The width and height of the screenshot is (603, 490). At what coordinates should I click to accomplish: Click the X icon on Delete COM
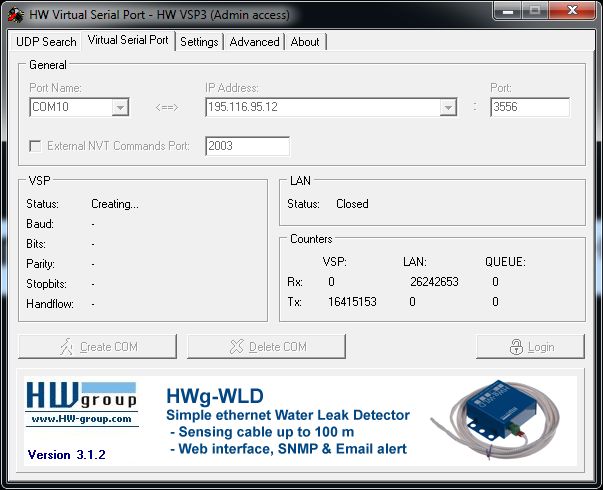click(x=236, y=347)
